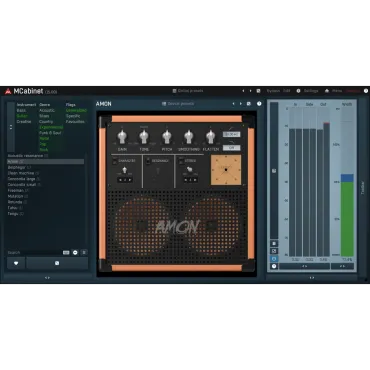Select the Freeman device entry
Screen dimensions: 370x370
coord(46,190)
